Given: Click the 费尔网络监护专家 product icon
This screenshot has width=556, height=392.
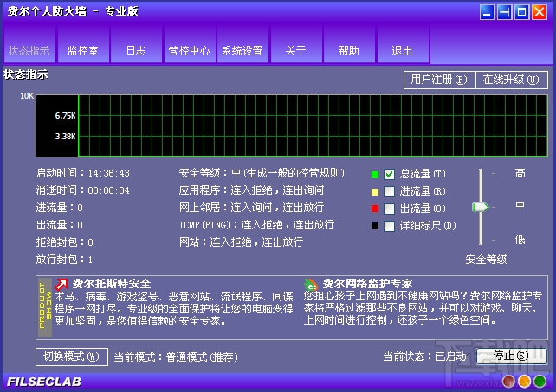Looking at the screenshot, I should [x=311, y=284].
